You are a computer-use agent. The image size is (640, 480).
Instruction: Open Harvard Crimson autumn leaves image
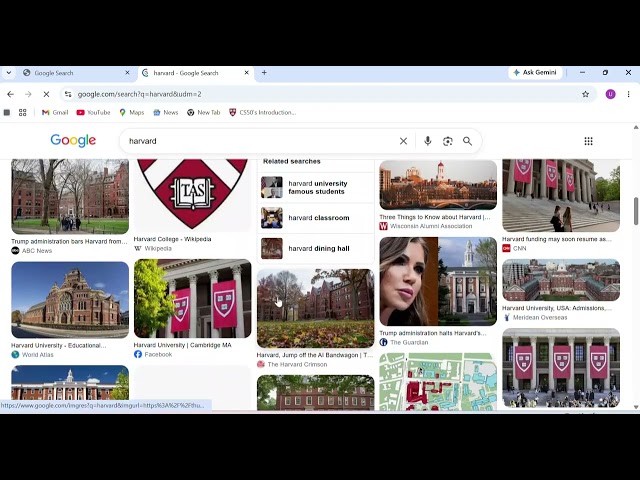(316, 309)
